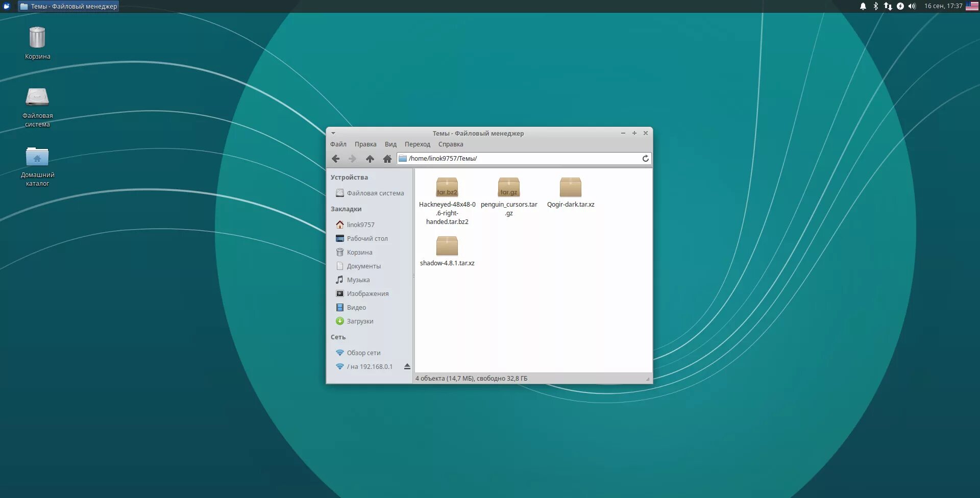Open the Bluetooth tray icon

pos(875,6)
